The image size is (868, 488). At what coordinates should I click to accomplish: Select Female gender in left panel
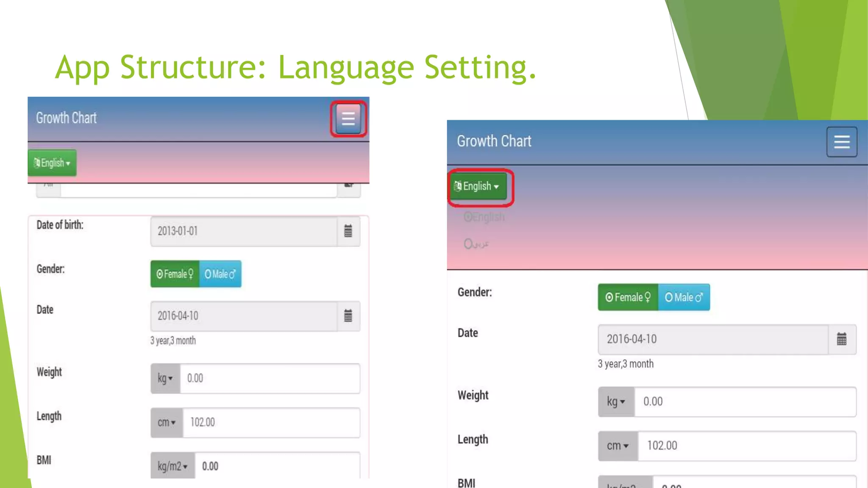pyautogui.click(x=175, y=274)
